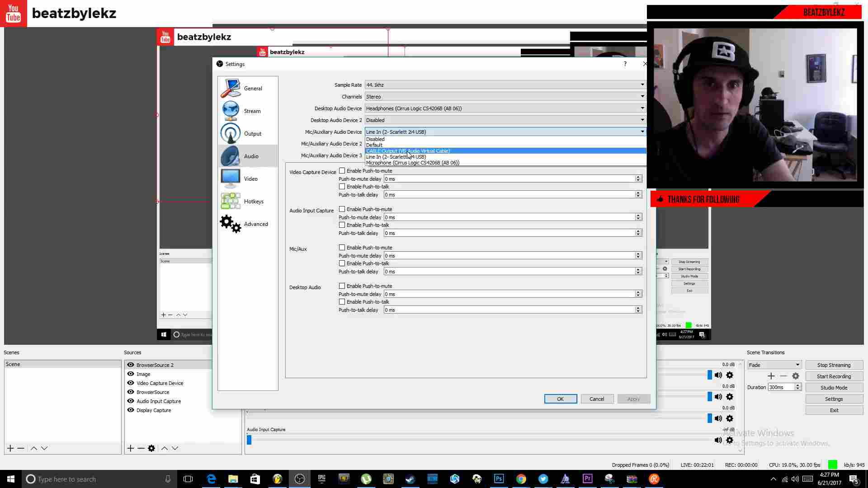Move source up with arrow in Sources panel
Viewport: 868px width, 488px height.
pos(165,448)
